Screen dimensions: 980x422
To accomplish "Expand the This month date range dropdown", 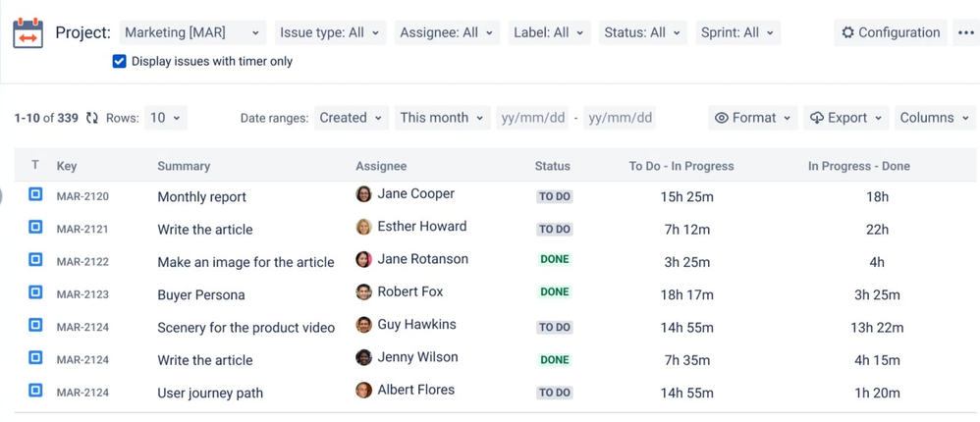I will tap(441, 118).
